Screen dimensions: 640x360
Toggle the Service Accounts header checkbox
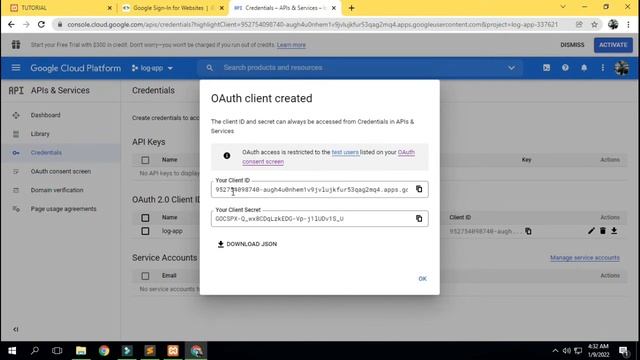pyautogui.click(x=145, y=276)
